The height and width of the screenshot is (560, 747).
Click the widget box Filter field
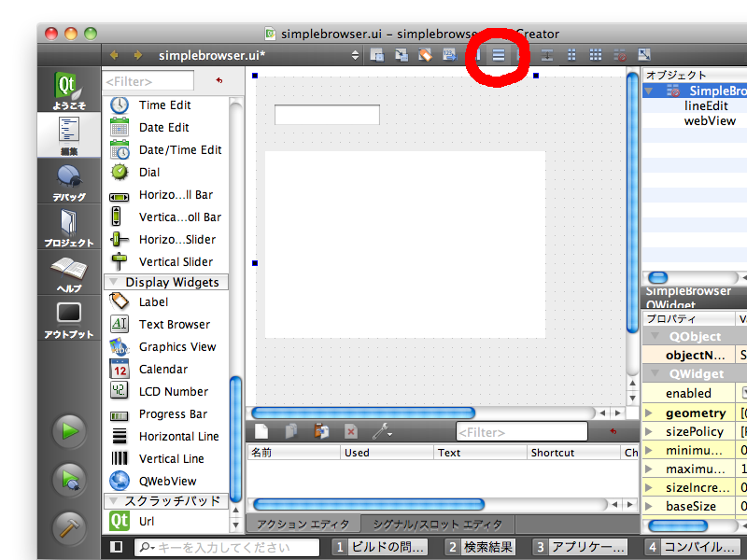tap(148, 81)
